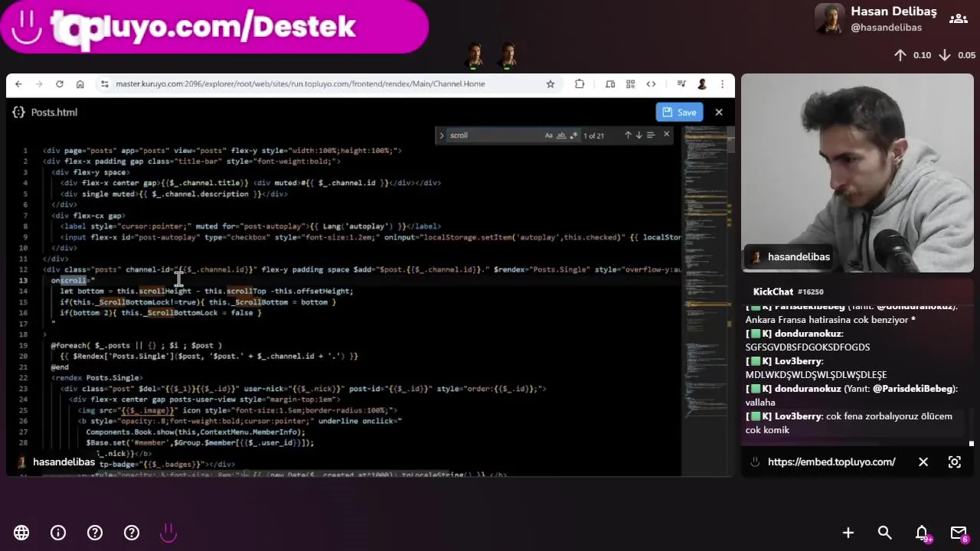980x551 pixels.
Task: Go to the next find match
Action: click(639, 135)
